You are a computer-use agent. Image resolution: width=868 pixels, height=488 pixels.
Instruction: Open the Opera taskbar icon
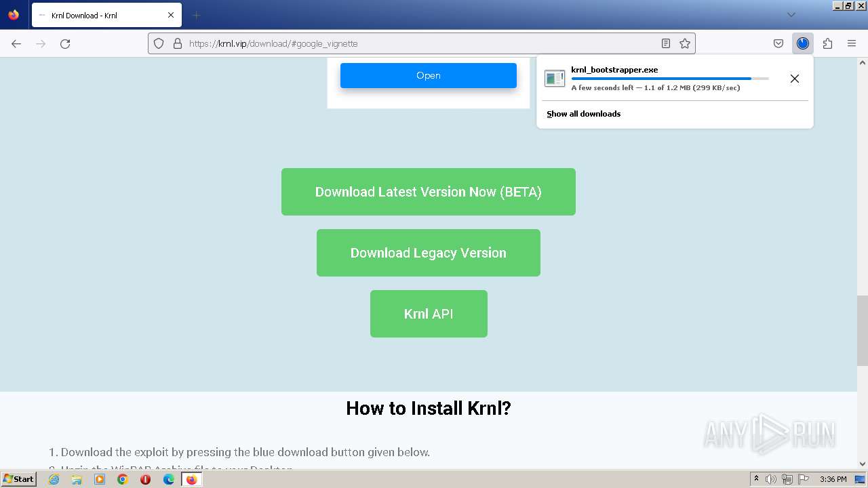pyautogui.click(x=145, y=479)
